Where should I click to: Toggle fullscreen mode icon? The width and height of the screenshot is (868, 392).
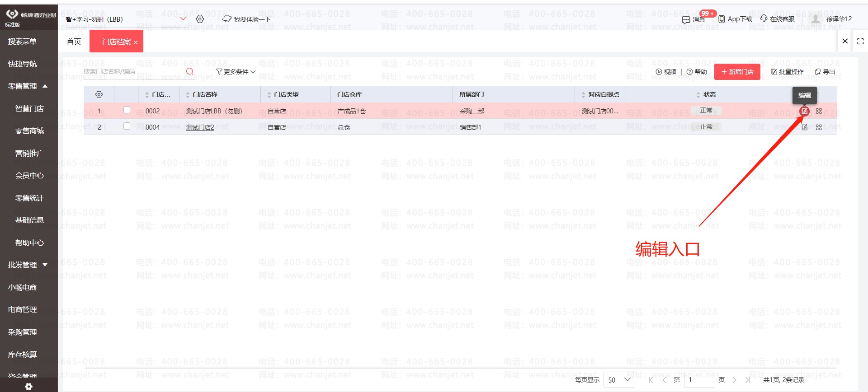pos(860,41)
